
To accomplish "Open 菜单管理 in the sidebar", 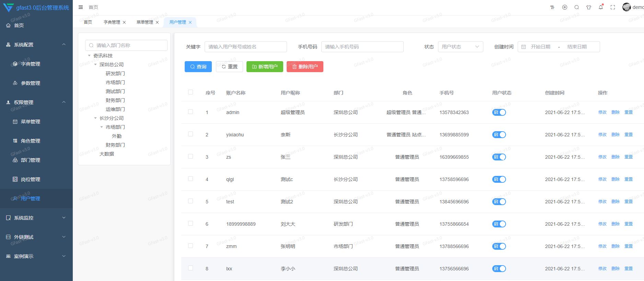I will (36, 122).
